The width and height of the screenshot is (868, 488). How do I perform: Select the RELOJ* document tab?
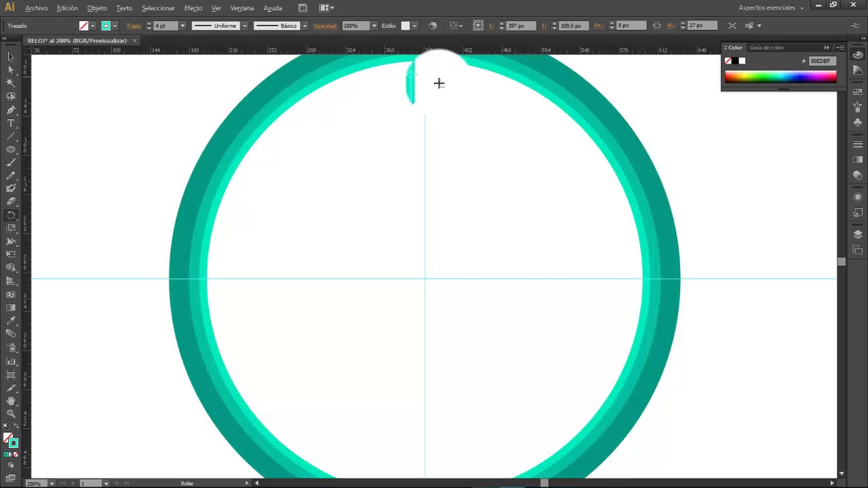(x=77, y=41)
